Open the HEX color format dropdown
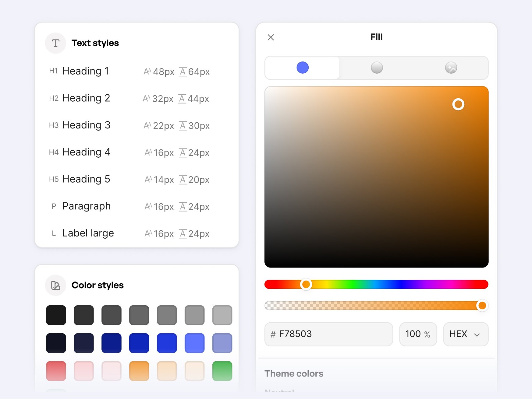 coord(466,334)
